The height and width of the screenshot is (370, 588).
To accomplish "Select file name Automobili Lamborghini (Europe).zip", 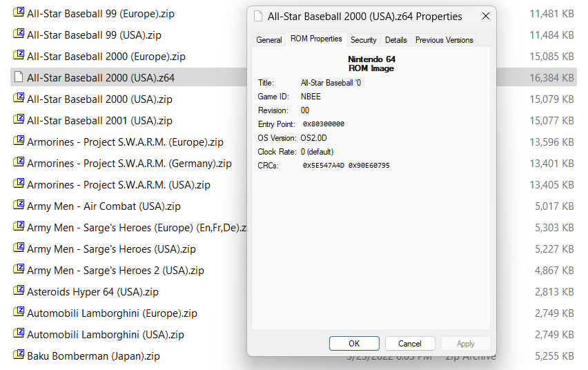I will [x=112, y=313].
